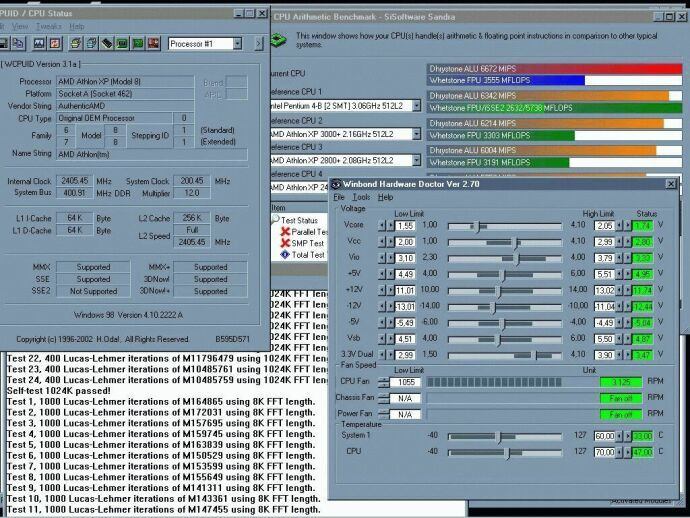This screenshot has height=518, width=690.
Task: Click the CPU temperature slider thumb
Action: click(508, 453)
